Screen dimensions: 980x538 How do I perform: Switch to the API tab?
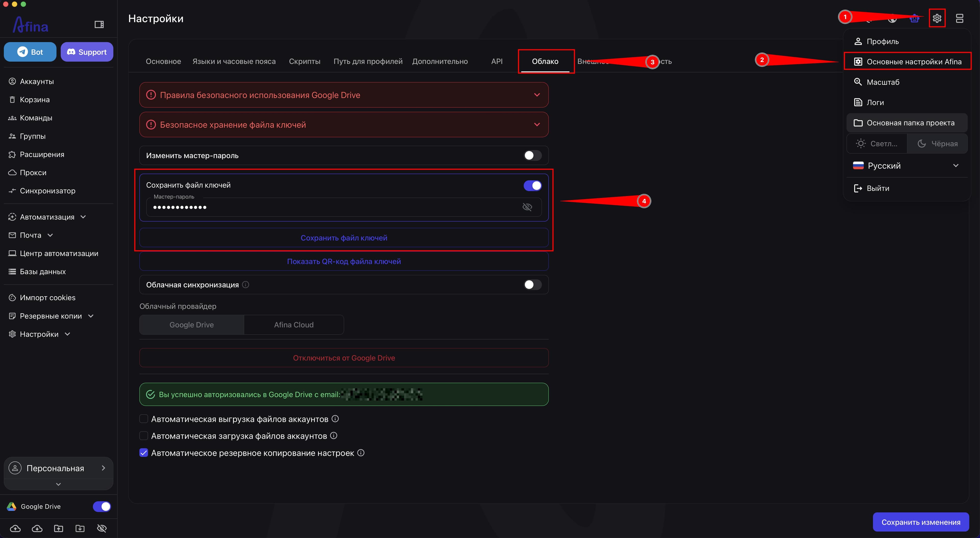coord(496,61)
